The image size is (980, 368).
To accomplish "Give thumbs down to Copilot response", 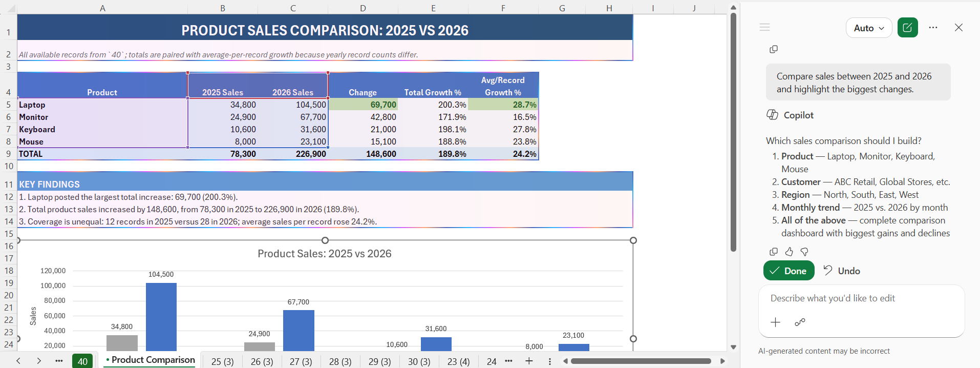I will coord(804,252).
